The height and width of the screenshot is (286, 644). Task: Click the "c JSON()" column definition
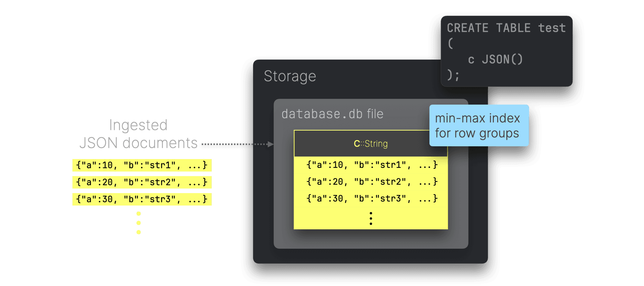click(x=495, y=59)
